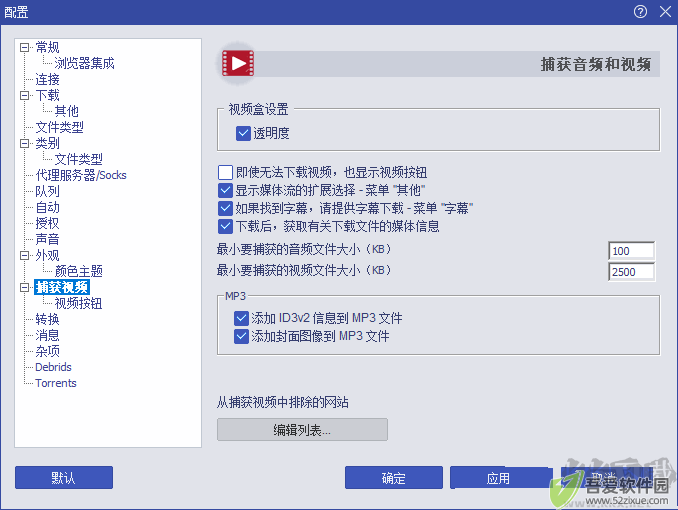The width and height of the screenshot is (678, 510).
Task: Close the 配置 dialog
Action: click(665, 12)
